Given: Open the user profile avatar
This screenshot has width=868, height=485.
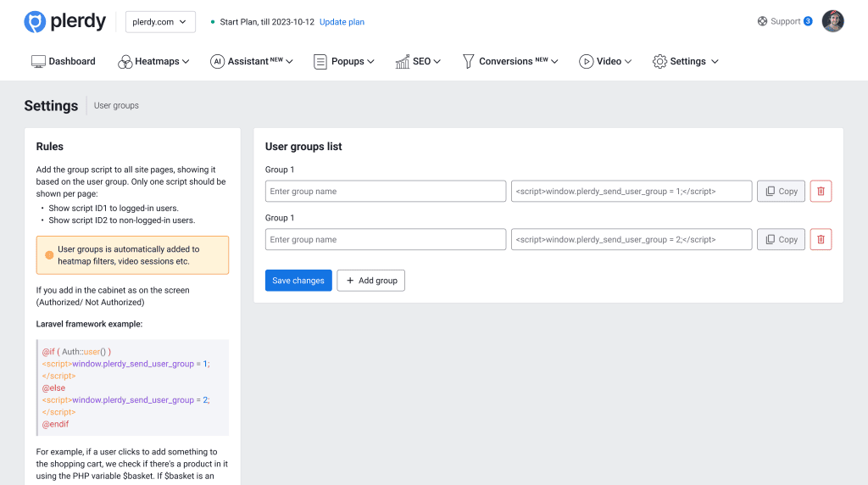Looking at the screenshot, I should [x=832, y=21].
